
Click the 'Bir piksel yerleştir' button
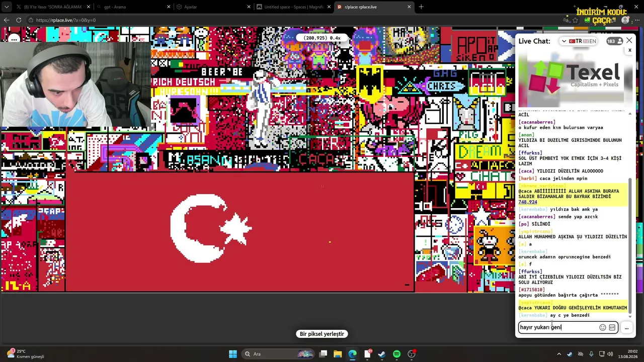pos(322,334)
